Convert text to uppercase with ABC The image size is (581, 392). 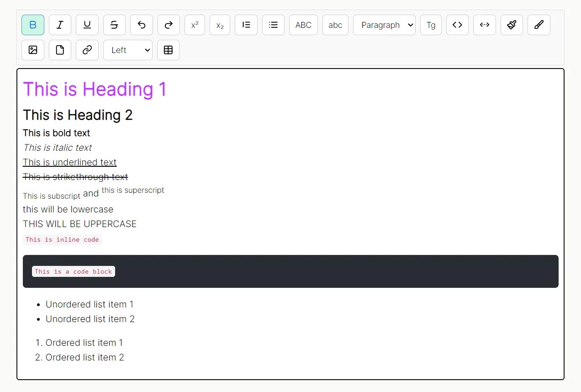coord(303,25)
